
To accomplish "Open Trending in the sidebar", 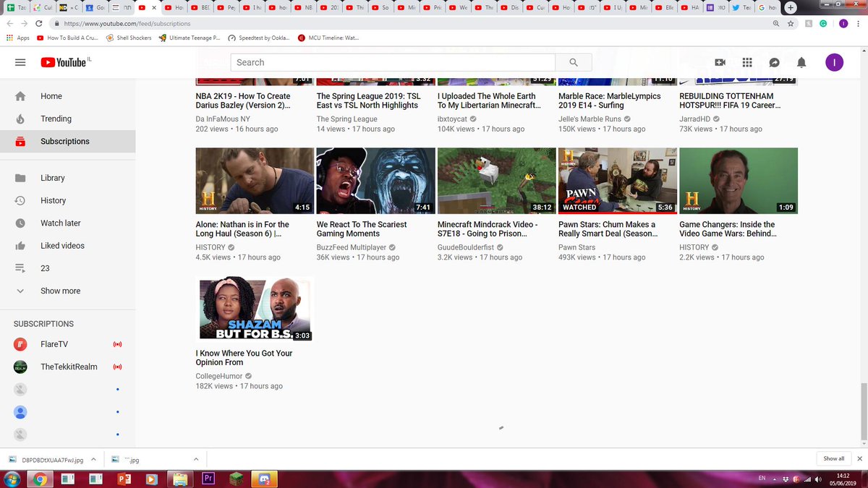I will pyautogui.click(x=67, y=119).
